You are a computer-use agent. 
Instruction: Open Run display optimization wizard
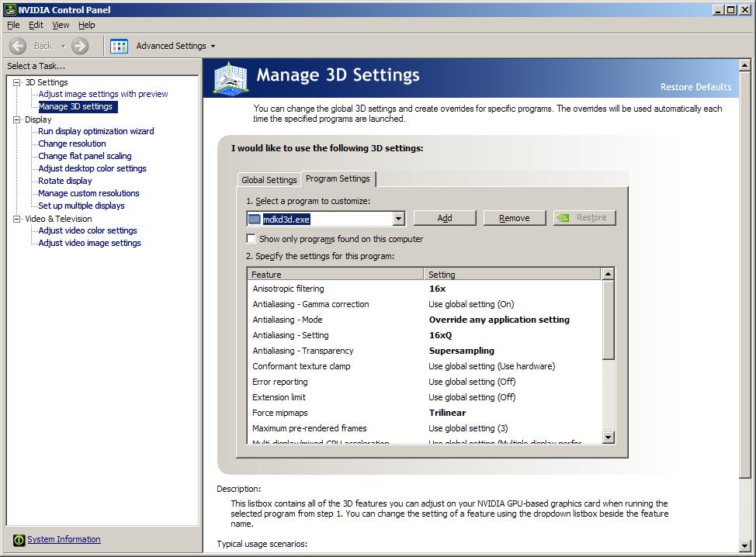click(96, 131)
